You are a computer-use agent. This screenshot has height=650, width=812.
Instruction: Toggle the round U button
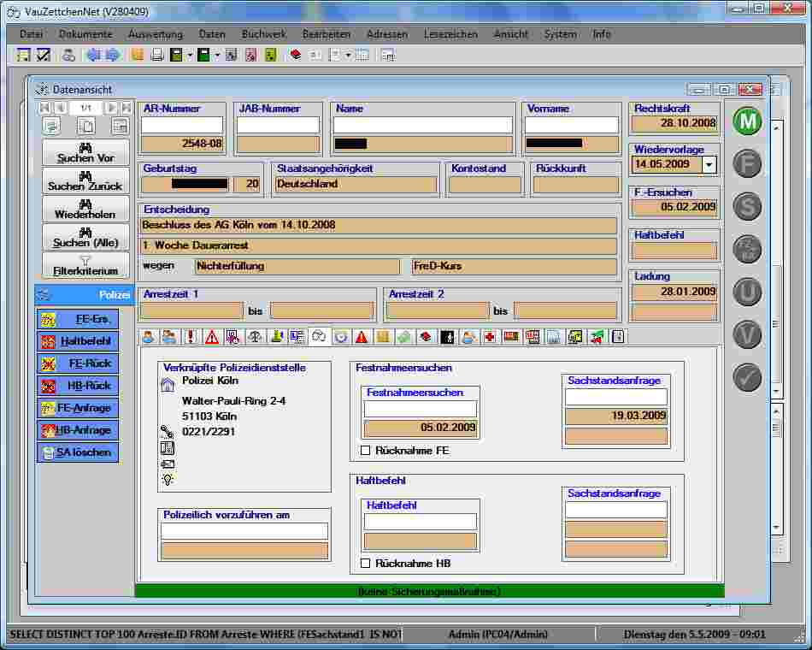747,292
